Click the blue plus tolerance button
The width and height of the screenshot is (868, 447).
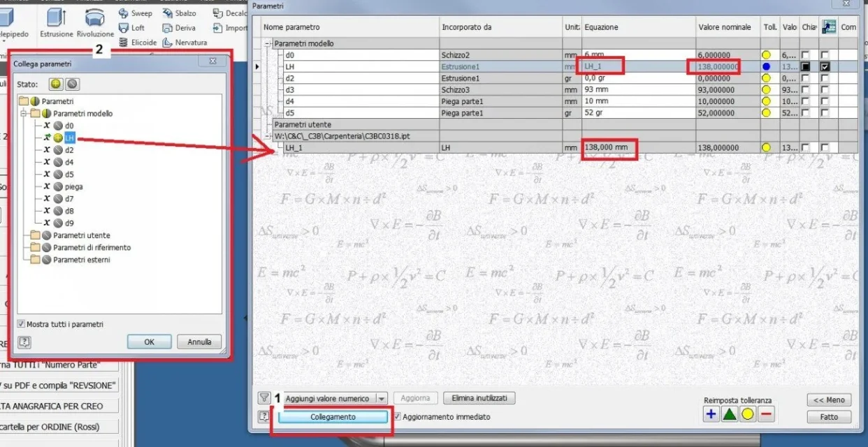tap(711, 414)
